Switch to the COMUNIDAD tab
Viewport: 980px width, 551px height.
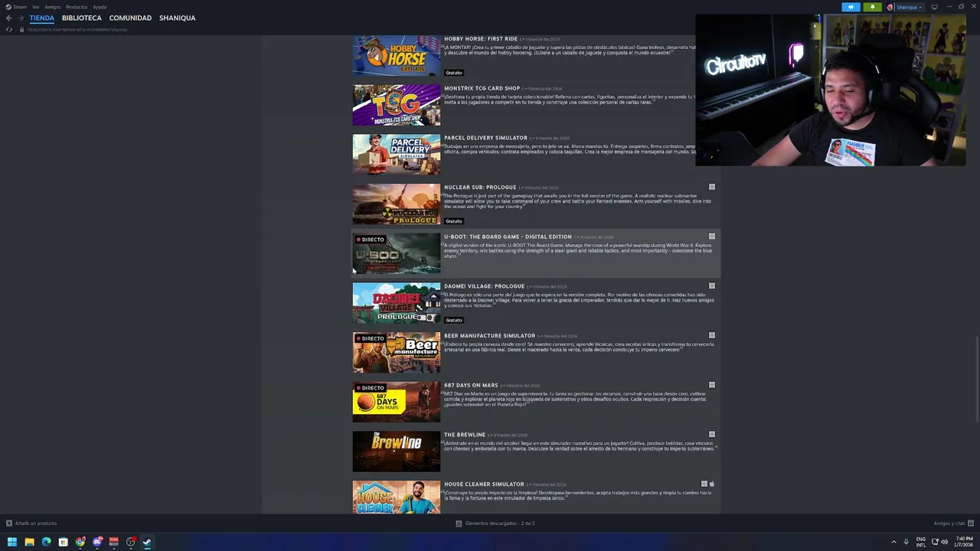tap(130, 18)
